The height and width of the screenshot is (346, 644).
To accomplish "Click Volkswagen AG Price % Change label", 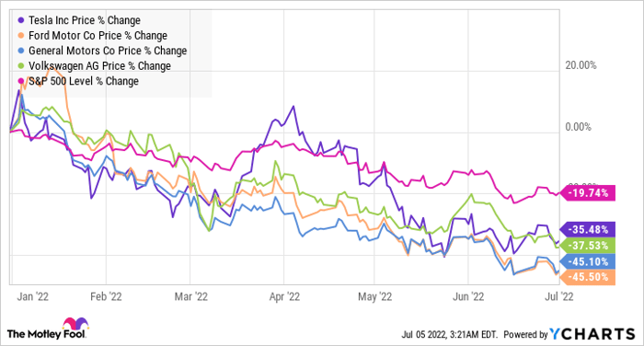I will [x=99, y=66].
